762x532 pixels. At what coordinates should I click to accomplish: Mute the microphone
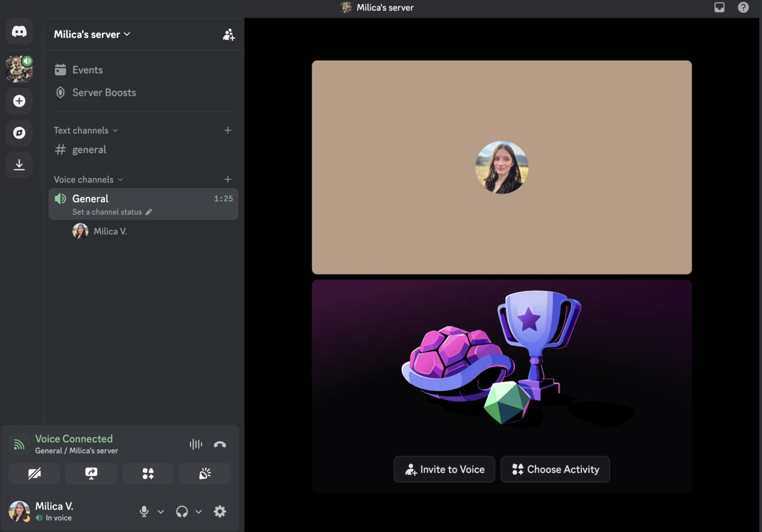(144, 511)
